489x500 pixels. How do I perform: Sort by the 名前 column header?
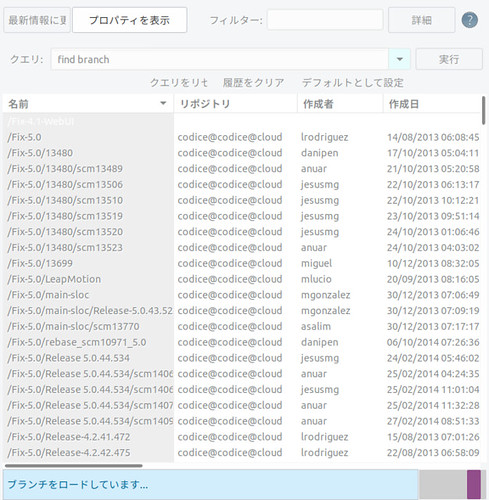pyautogui.click(x=88, y=104)
